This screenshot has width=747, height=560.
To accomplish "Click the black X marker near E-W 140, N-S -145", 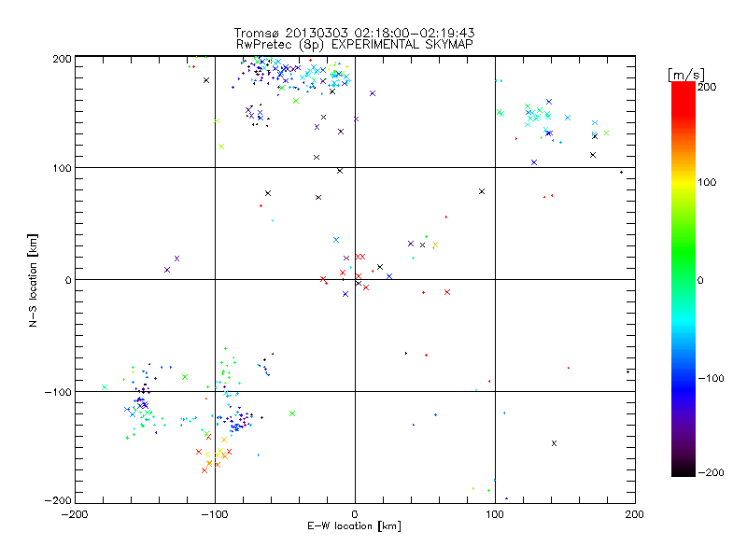I will tap(554, 443).
